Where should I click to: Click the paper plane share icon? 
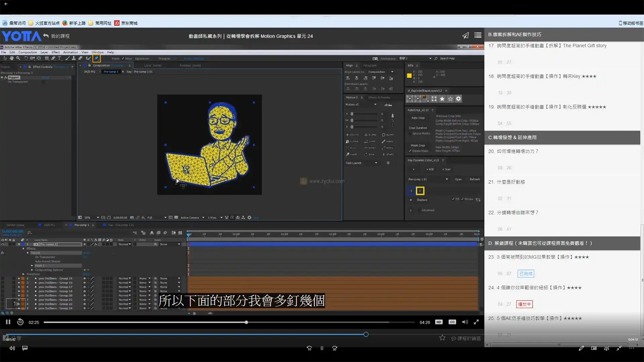465,36
